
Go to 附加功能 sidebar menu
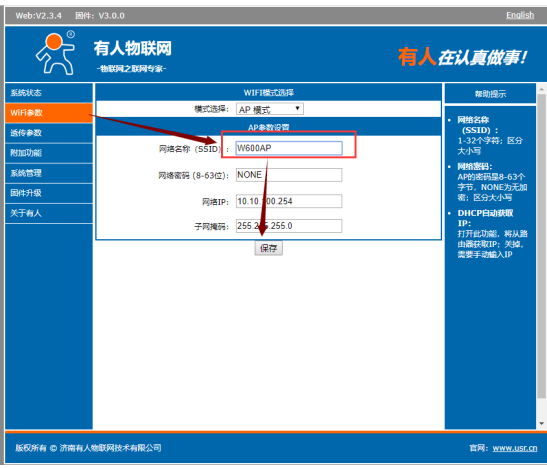[x=49, y=153]
